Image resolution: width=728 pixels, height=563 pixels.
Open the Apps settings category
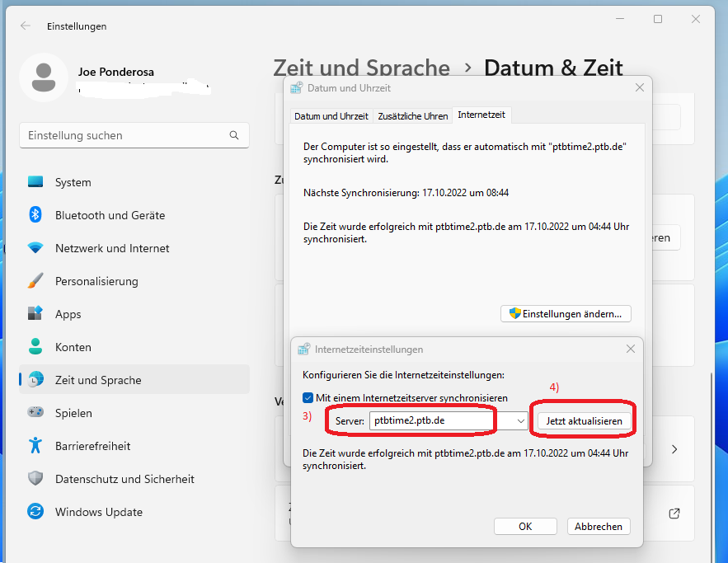[134, 314]
